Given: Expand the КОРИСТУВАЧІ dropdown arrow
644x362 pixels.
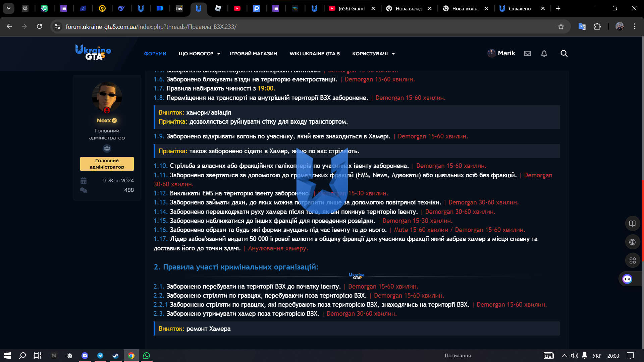Looking at the screenshot, I should [x=393, y=54].
